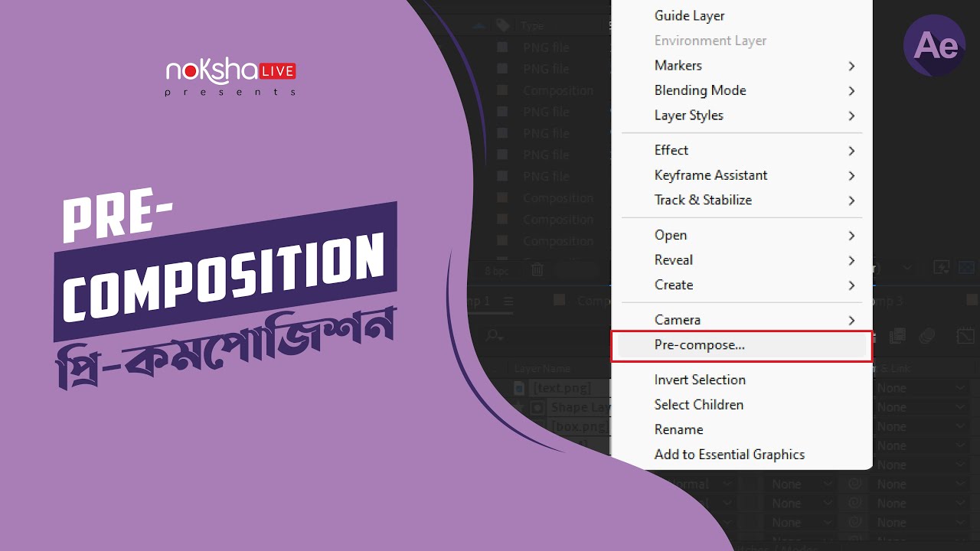This screenshot has width=980, height=551.
Task: Open Layer Styles submenu
Action: point(741,116)
